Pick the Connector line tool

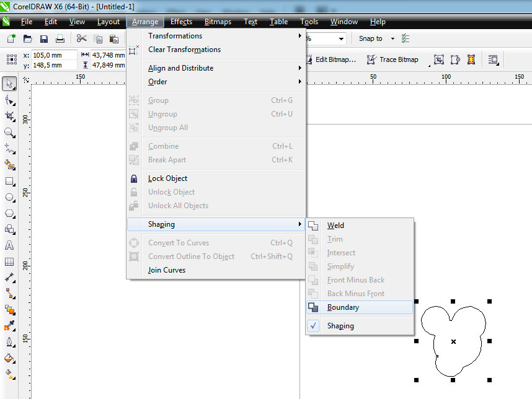(x=9, y=294)
